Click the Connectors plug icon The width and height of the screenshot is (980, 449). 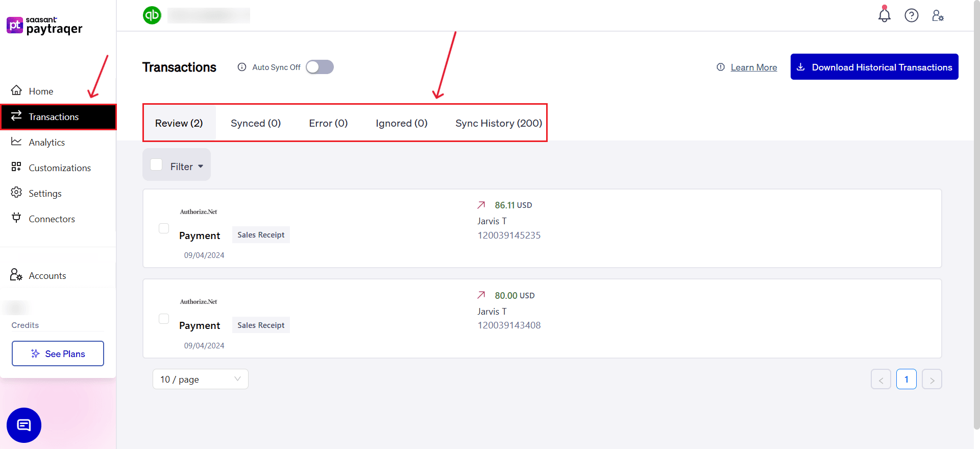click(x=16, y=218)
